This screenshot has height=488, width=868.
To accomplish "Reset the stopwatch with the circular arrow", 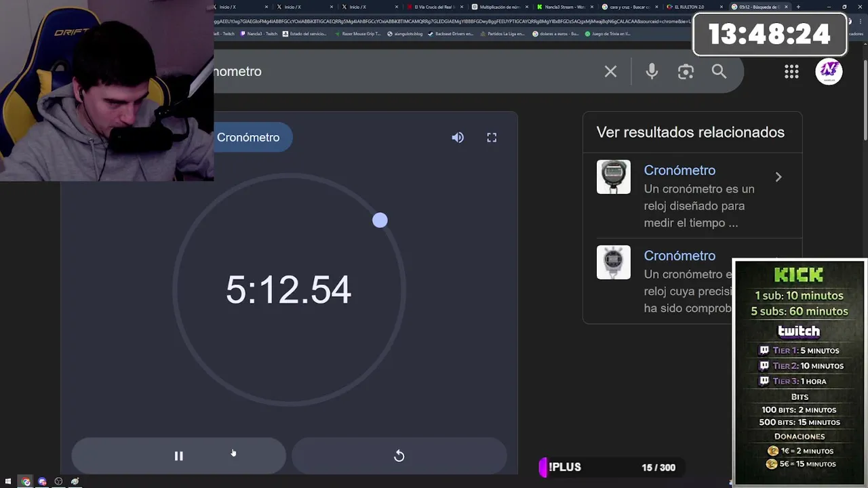I will point(399,456).
